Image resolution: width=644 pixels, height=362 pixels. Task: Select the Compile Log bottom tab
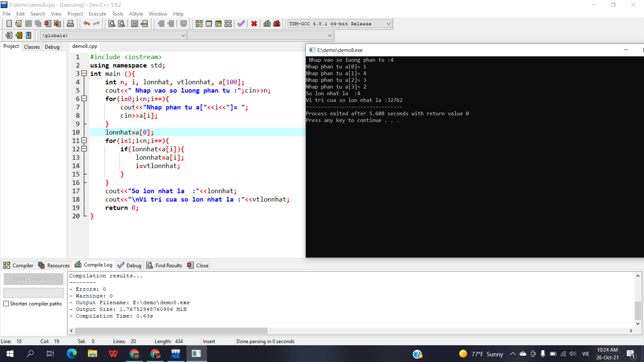point(94,265)
